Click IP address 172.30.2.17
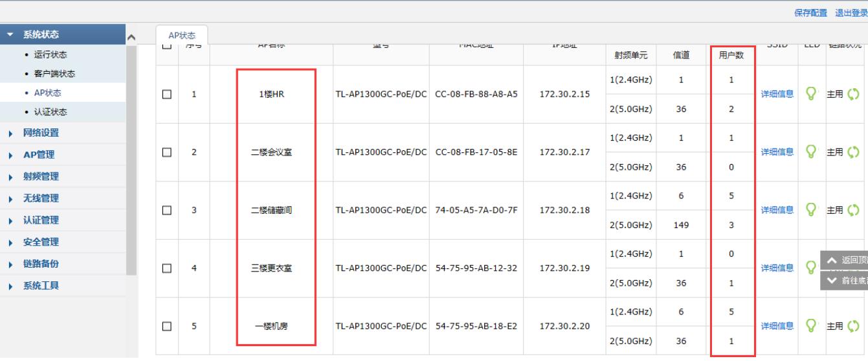Image resolution: width=868 pixels, height=361 pixels. point(564,152)
